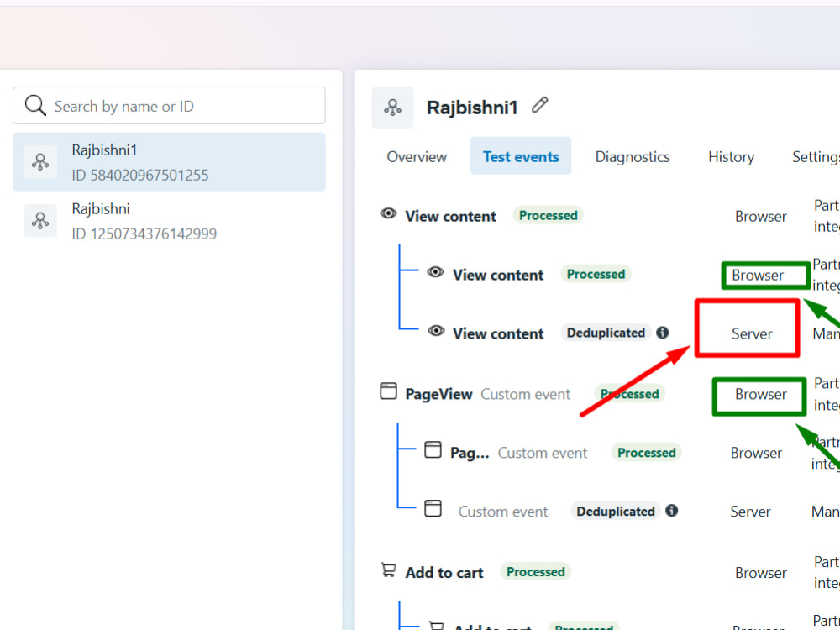Click the Rajbishni sidebar dataset icon
Viewport: 840px width, 630px height.
point(40,220)
